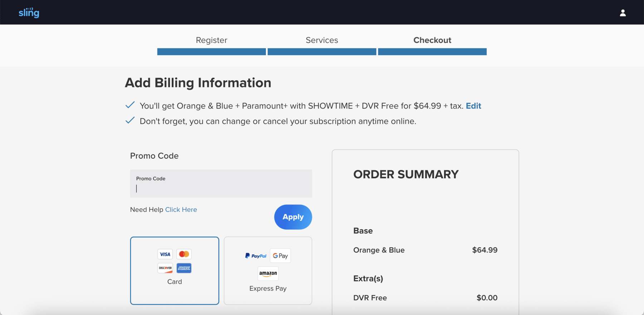This screenshot has width=644, height=315.
Task: Go to the Checkout step
Action: tap(432, 40)
